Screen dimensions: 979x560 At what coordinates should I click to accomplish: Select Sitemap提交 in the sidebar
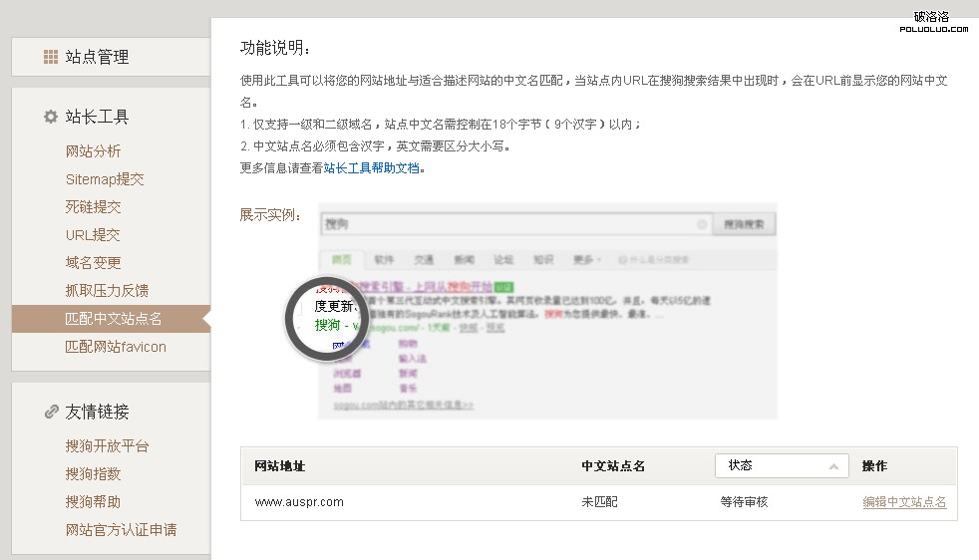click(105, 179)
